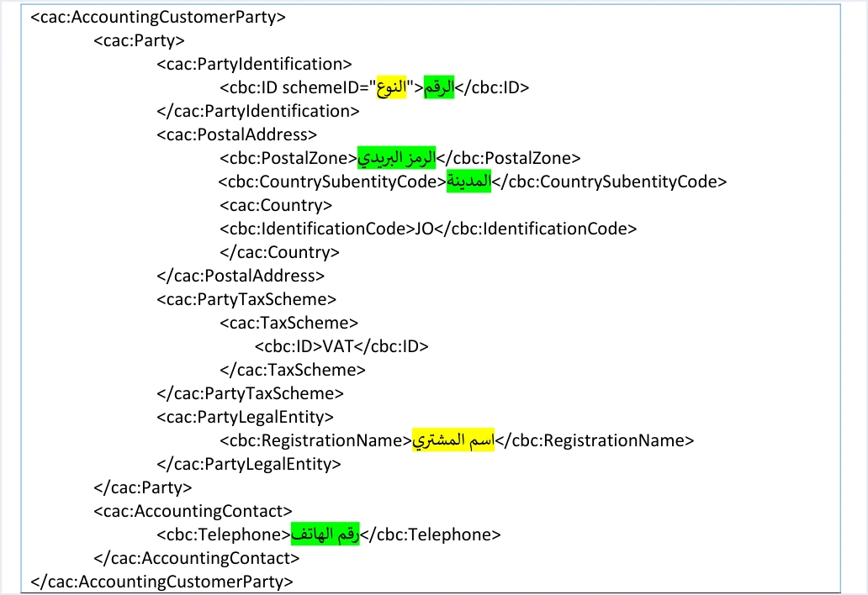
Task: Click the opening cac:TaxScheme tag
Action: pyautogui.click(x=289, y=323)
